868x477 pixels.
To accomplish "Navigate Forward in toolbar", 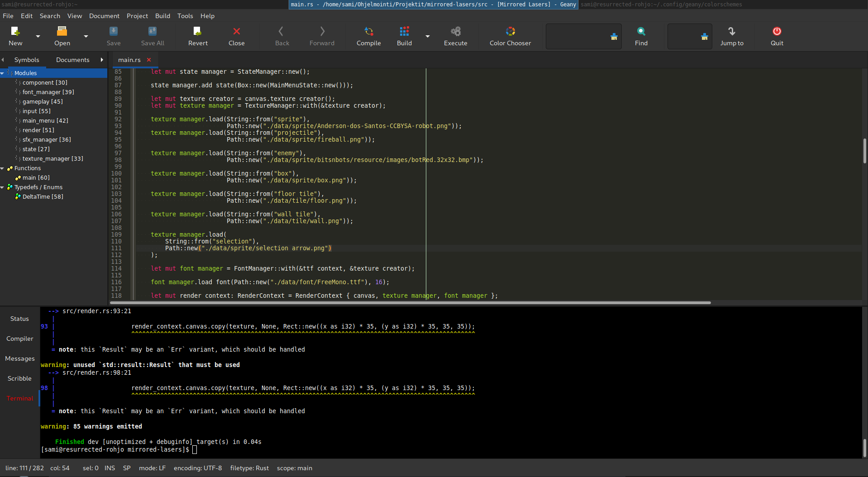I will coord(322,36).
